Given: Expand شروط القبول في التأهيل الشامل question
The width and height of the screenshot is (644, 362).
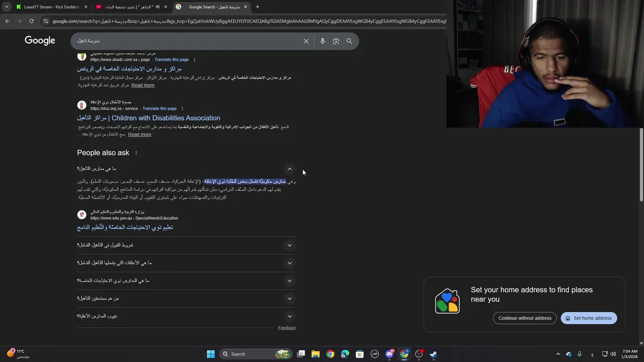Looking at the screenshot, I should [186, 245].
